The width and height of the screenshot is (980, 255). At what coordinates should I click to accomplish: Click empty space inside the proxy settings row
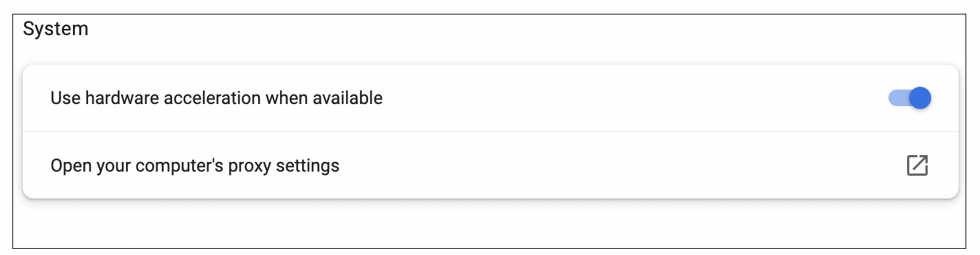[619, 165]
